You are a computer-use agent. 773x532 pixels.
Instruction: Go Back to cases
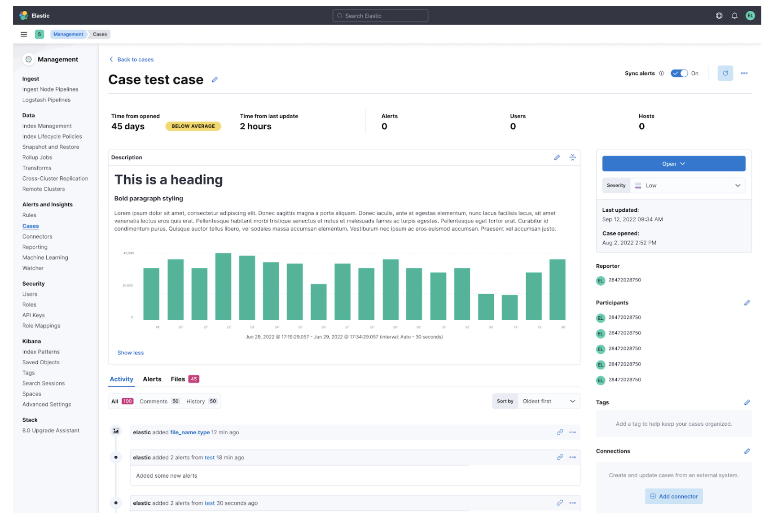click(x=131, y=60)
